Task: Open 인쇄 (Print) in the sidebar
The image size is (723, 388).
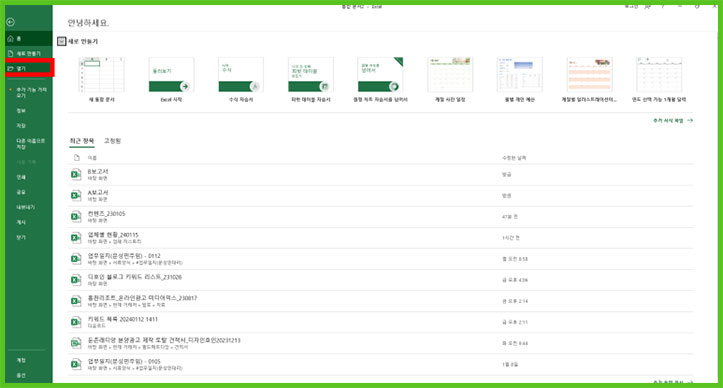Action: coord(21,177)
